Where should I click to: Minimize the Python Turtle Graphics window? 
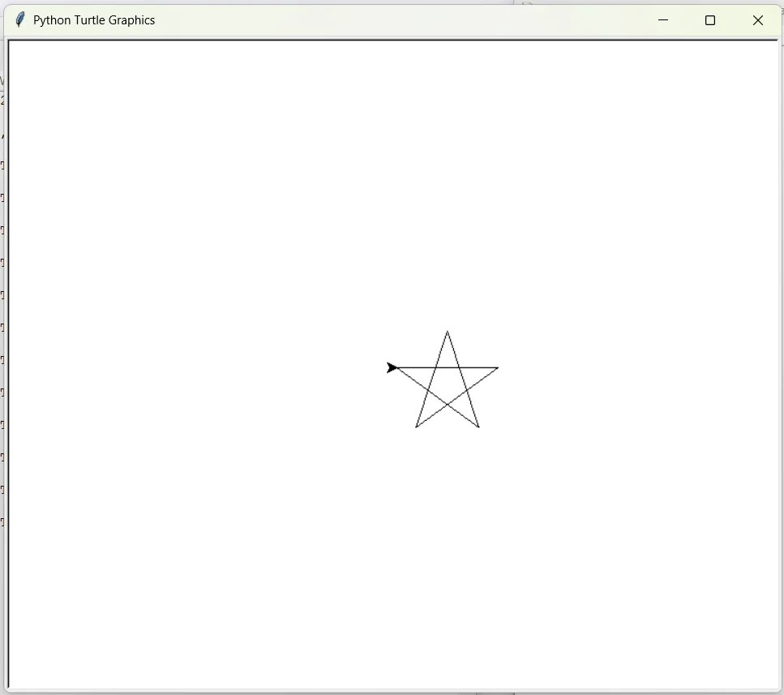tap(663, 20)
